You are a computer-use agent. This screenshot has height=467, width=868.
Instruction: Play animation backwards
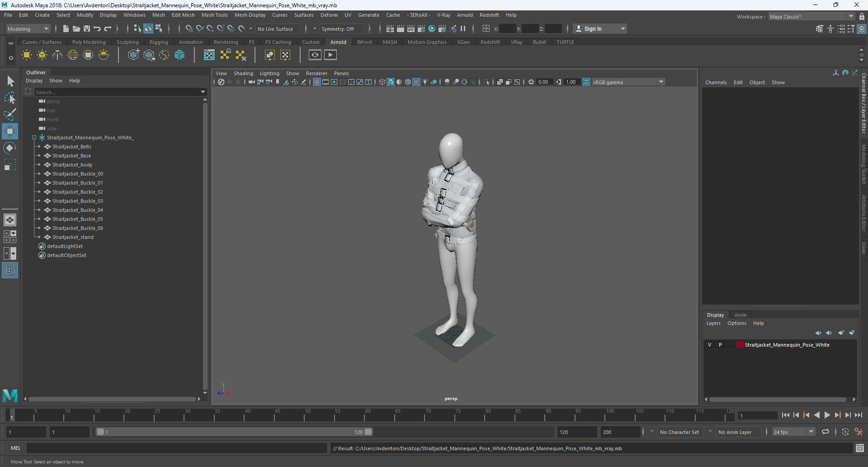click(x=817, y=415)
